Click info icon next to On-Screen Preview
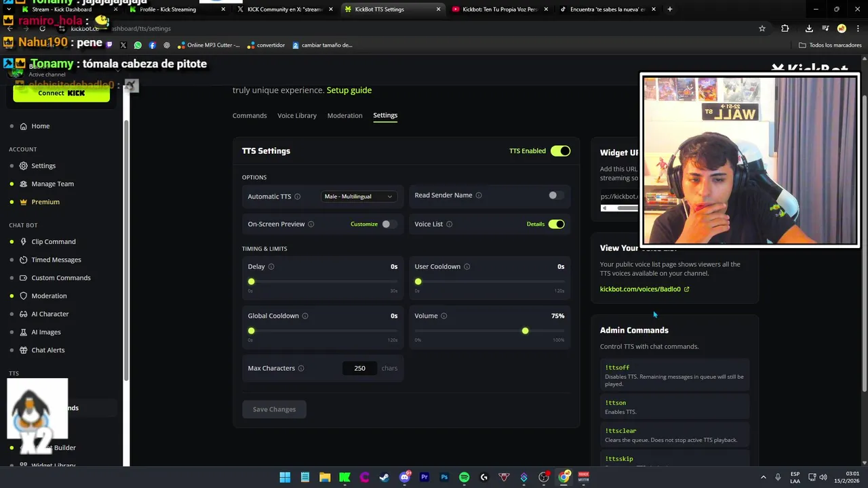Screen dimensions: 868x488 (311, 224)
